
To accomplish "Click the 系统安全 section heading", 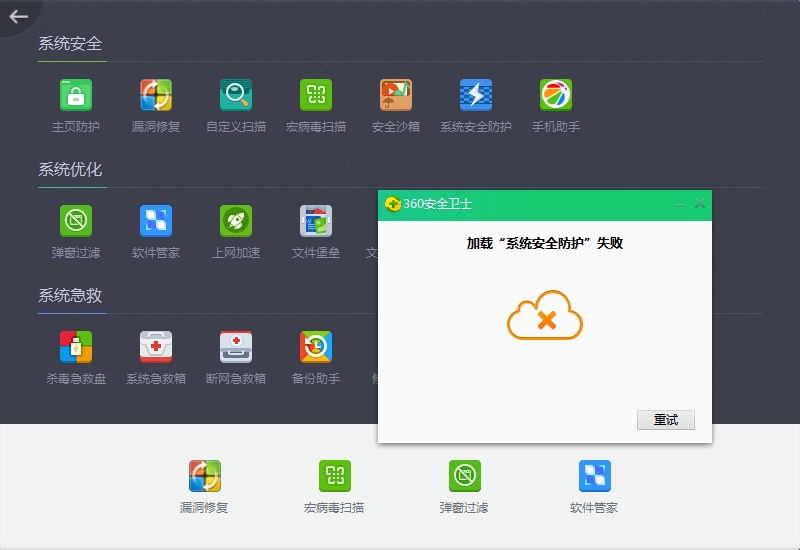I will 70,44.
